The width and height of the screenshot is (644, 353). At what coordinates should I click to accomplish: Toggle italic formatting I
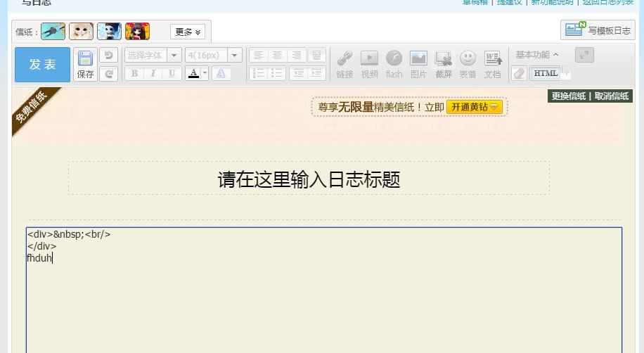click(x=153, y=74)
